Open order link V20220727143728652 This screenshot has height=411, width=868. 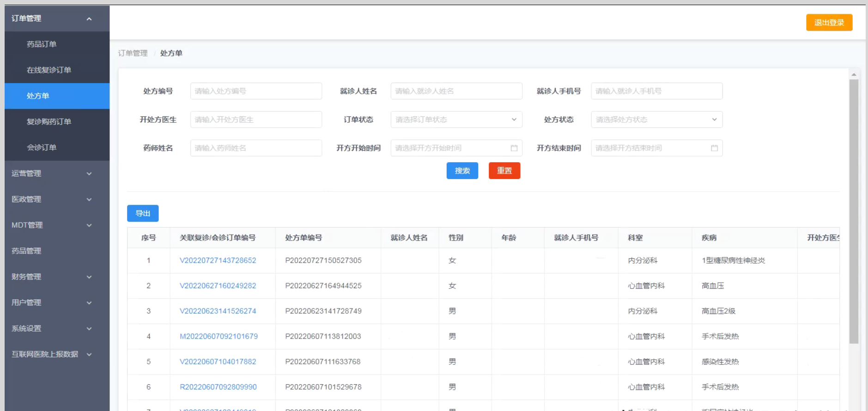[218, 260]
